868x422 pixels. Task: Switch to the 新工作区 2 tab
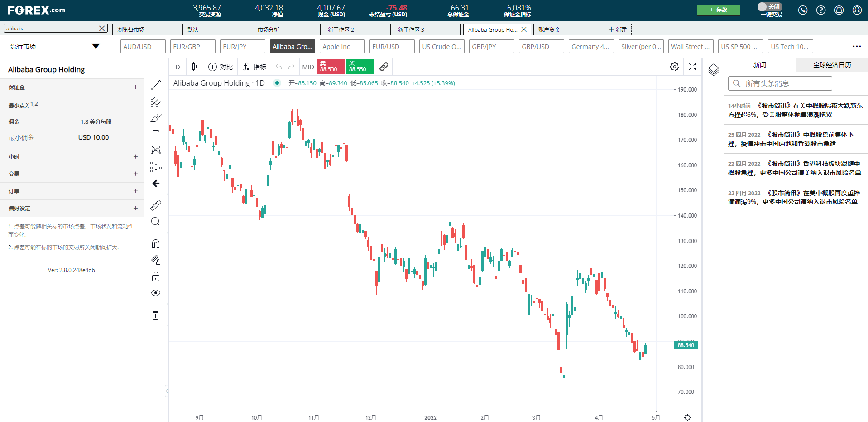tap(356, 29)
